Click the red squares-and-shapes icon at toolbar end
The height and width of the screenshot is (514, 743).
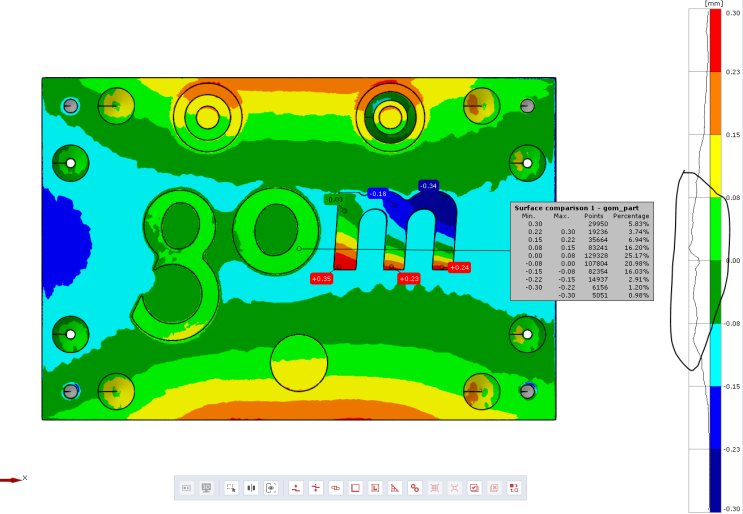click(x=514, y=487)
